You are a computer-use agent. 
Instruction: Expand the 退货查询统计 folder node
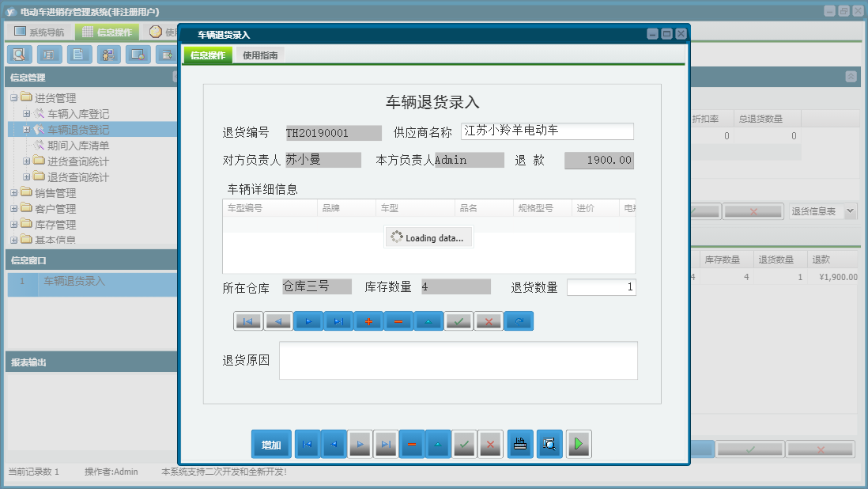point(27,177)
